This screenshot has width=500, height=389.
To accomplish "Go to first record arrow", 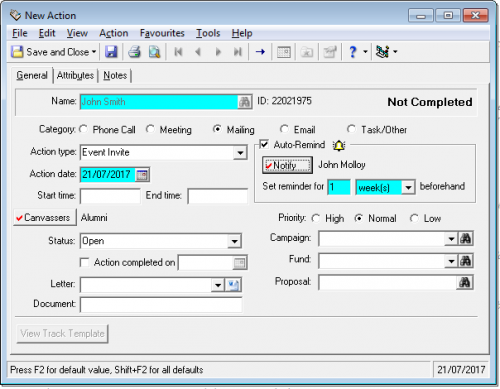I will (178, 52).
